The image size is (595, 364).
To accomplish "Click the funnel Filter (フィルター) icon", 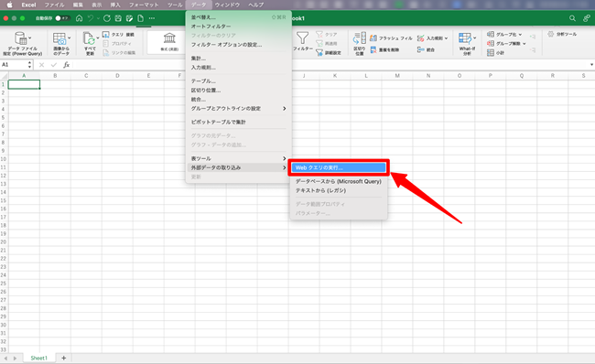I will click(302, 38).
